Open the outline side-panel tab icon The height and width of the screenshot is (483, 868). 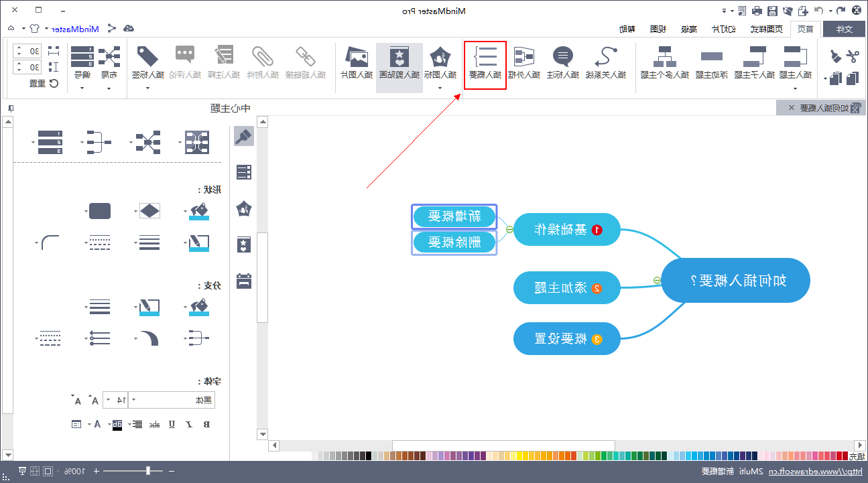tap(244, 172)
